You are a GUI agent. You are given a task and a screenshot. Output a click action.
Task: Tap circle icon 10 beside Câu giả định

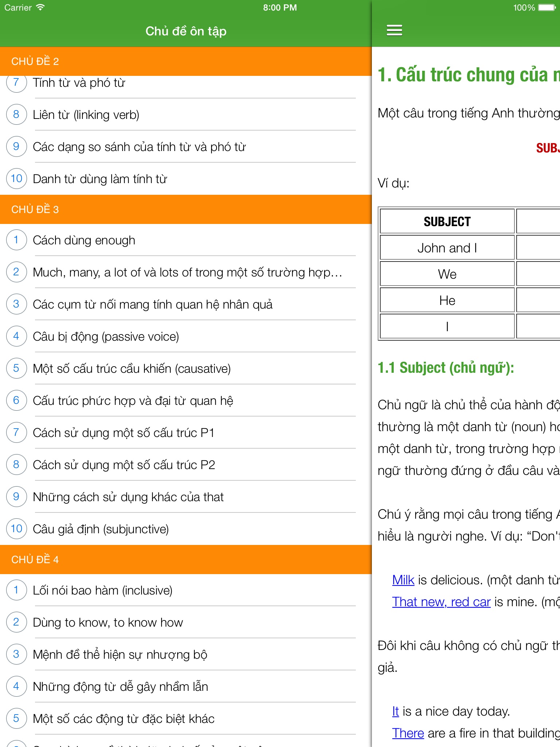tap(16, 529)
